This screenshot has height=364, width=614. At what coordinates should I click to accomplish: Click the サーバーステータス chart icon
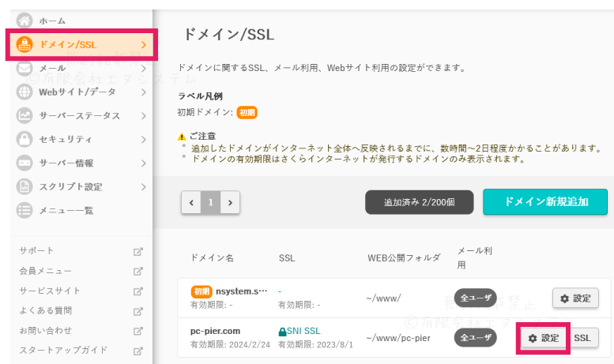tap(24, 115)
